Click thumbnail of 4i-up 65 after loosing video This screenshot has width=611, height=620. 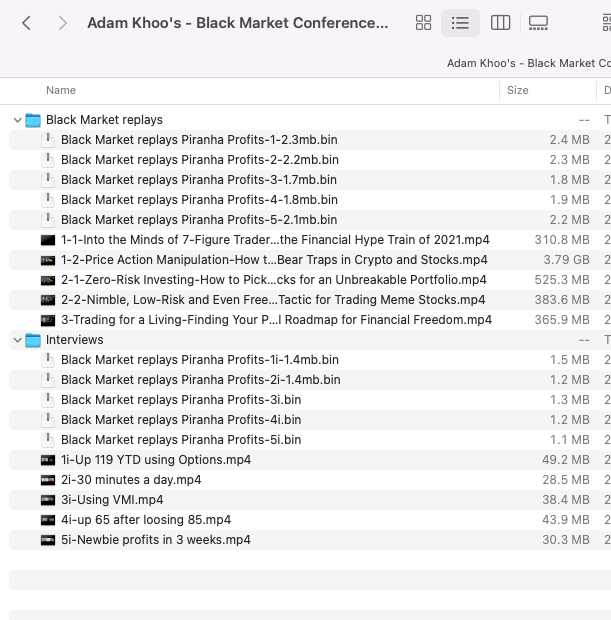click(48, 520)
